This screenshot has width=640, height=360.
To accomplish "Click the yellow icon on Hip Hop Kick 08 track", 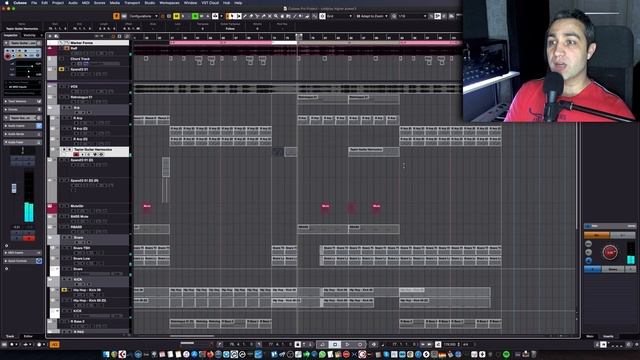I will click(64, 290).
